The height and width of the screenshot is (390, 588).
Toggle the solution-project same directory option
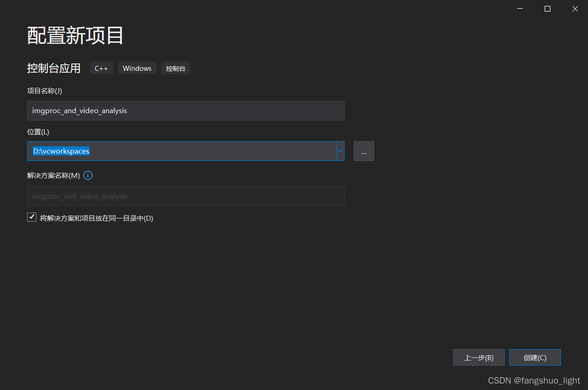(31, 217)
